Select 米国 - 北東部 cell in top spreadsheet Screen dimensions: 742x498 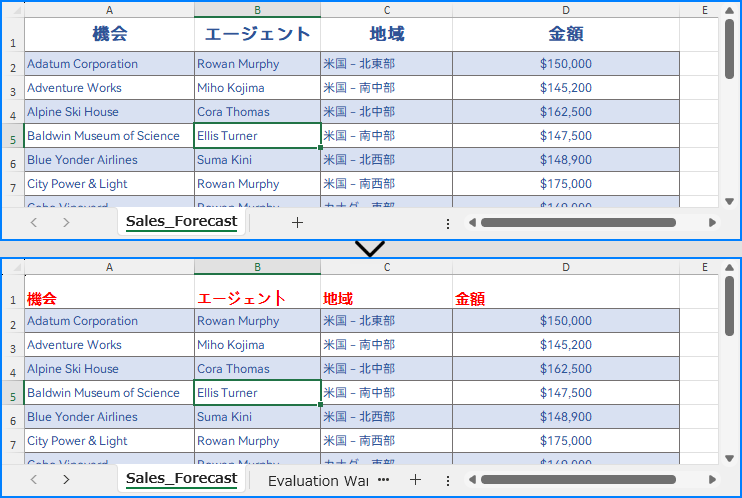387,64
